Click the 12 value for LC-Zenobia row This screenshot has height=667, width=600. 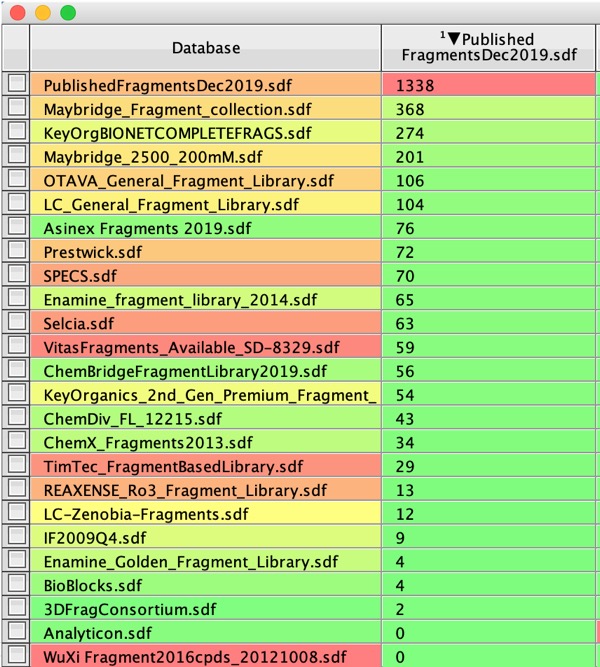(489, 513)
